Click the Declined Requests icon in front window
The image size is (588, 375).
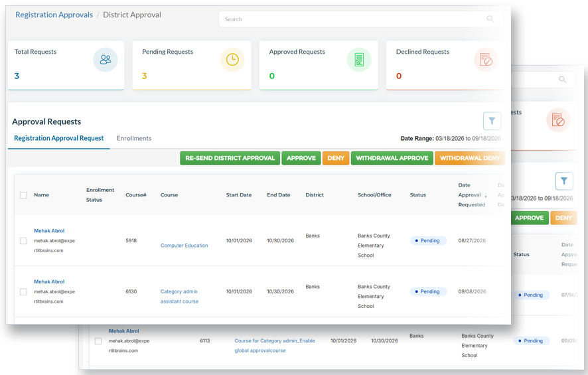[486, 60]
